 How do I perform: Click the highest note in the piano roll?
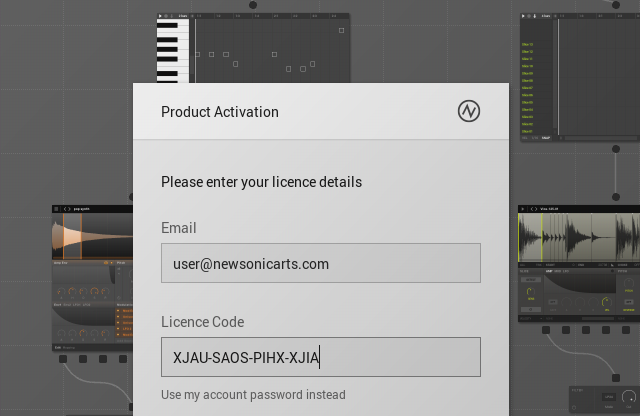[341, 30]
